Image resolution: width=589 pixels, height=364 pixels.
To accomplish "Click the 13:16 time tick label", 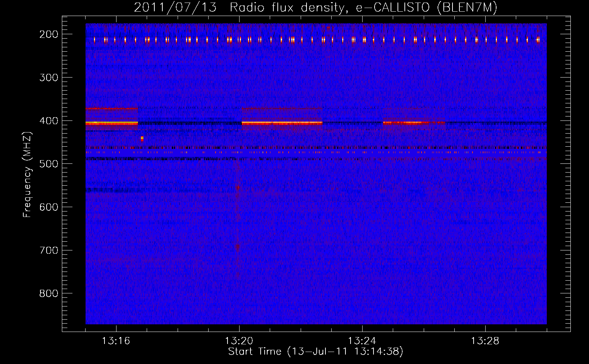I will pos(116,341).
